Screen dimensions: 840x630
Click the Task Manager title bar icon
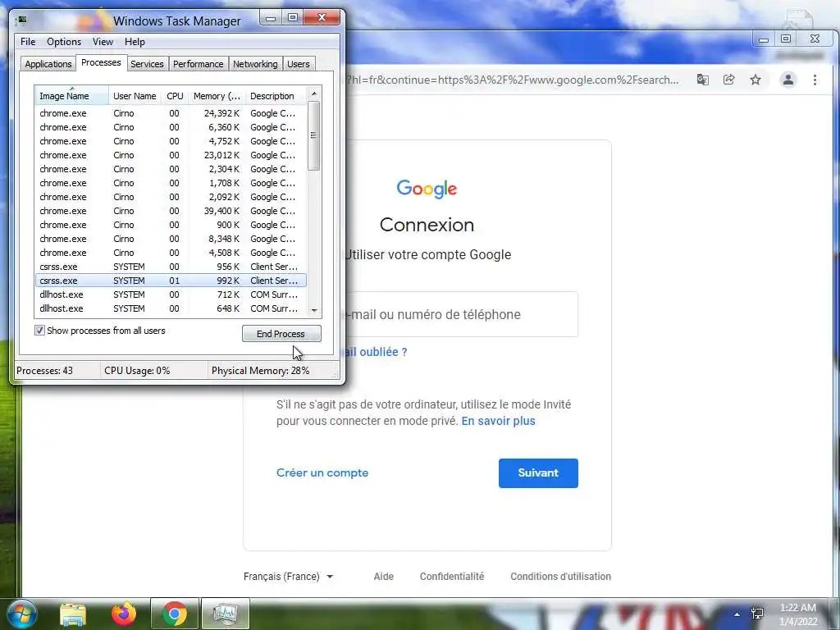[x=21, y=21]
